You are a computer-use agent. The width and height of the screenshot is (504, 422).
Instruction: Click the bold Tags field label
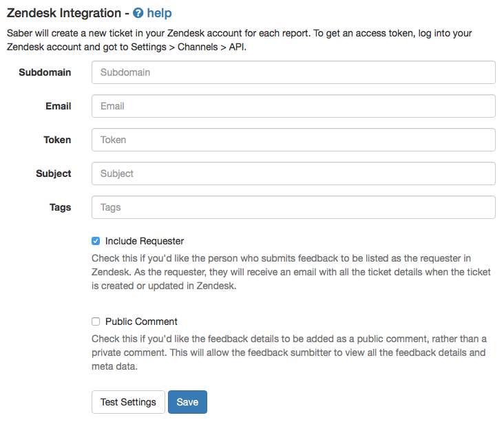point(60,207)
